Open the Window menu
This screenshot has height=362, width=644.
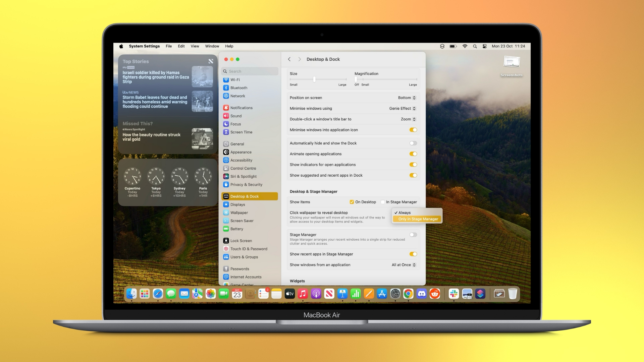[212, 46]
